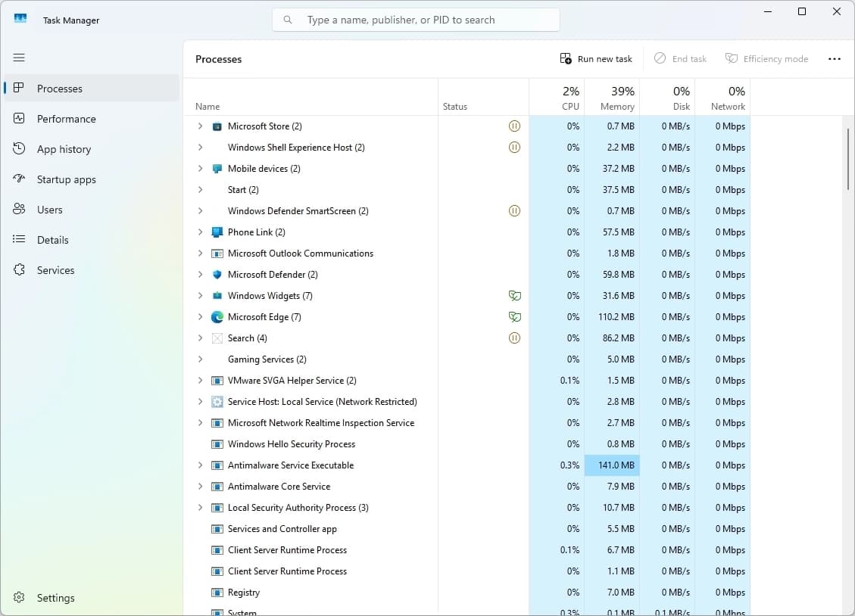The image size is (855, 616).
Task: Click the Microsoft Edge process icon
Action: (x=217, y=317)
